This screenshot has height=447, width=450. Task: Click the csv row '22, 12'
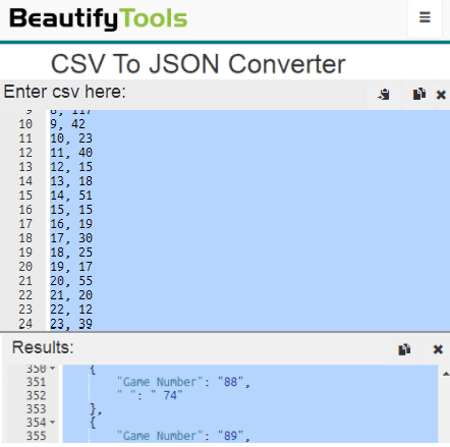tap(250, 309)
